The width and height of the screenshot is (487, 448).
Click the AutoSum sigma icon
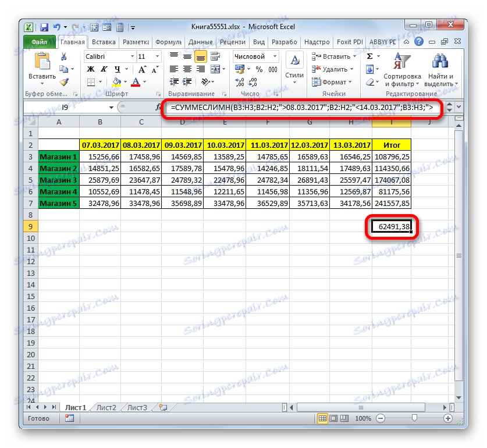click(x=369, y=56)
